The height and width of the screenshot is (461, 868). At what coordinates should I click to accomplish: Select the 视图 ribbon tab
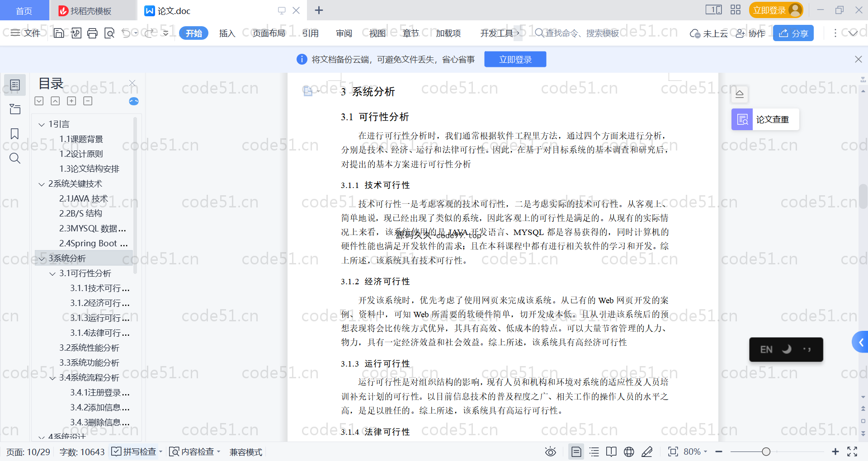tap(377, 33)
